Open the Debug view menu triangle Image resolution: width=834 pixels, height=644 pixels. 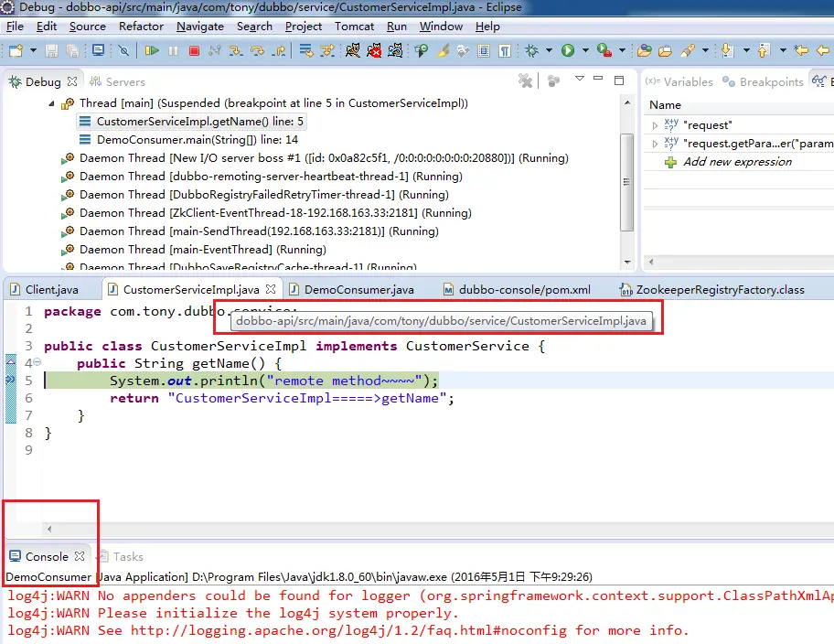[580, 79]
